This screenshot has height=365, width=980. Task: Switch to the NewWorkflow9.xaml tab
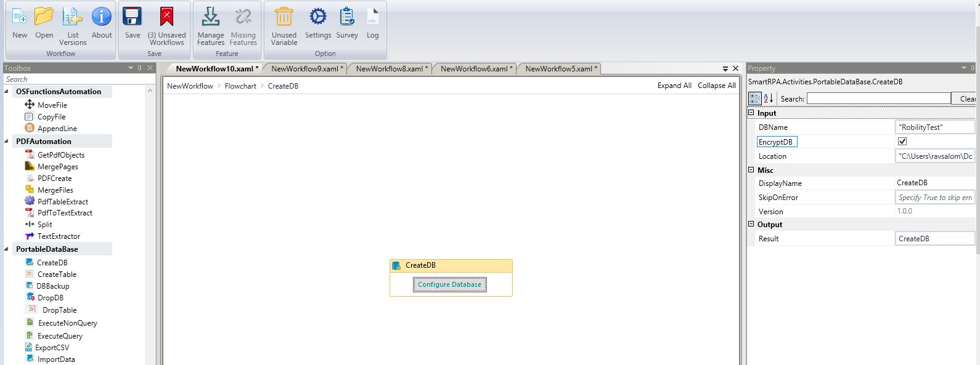[307, 68]
